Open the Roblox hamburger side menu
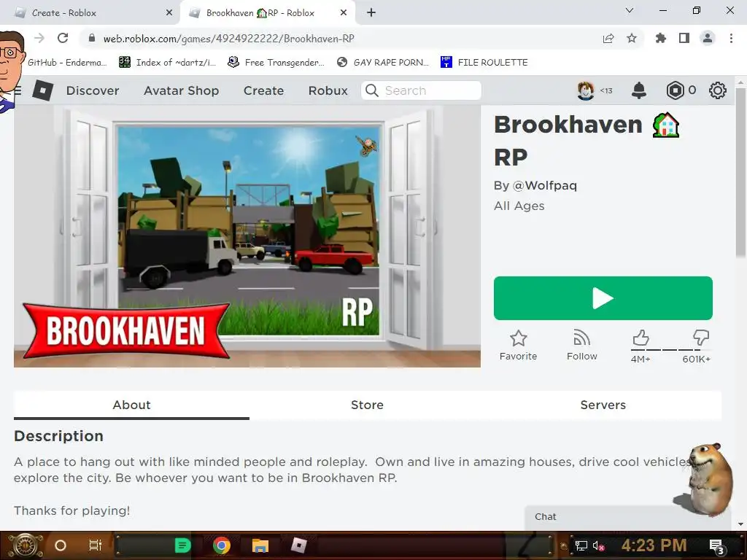The height and width of the screenshot is (560, 747). tap(18, 90)
